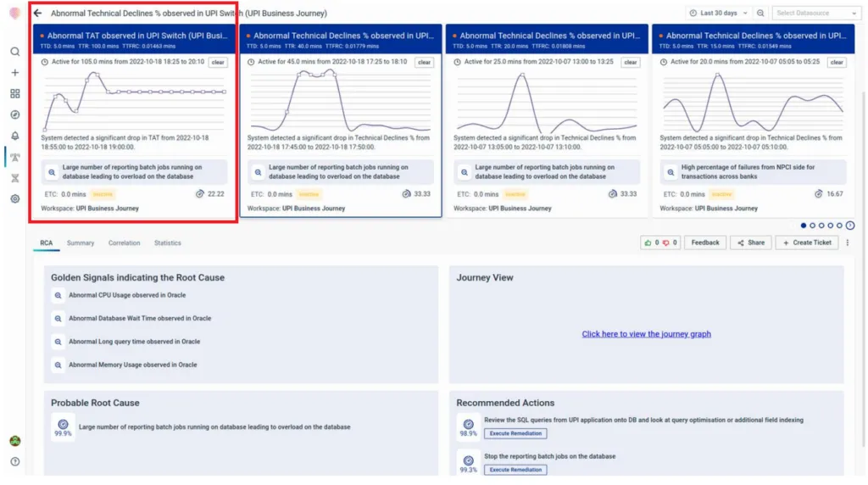This screenshot has width=868, height=485.
Task: Click the 98.9% confidence icon under Recommended Actions
Action: 468,424
